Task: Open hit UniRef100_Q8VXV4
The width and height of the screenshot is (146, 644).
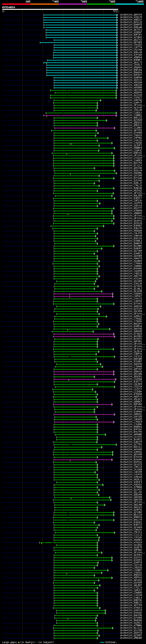Action: coord(131,15)
